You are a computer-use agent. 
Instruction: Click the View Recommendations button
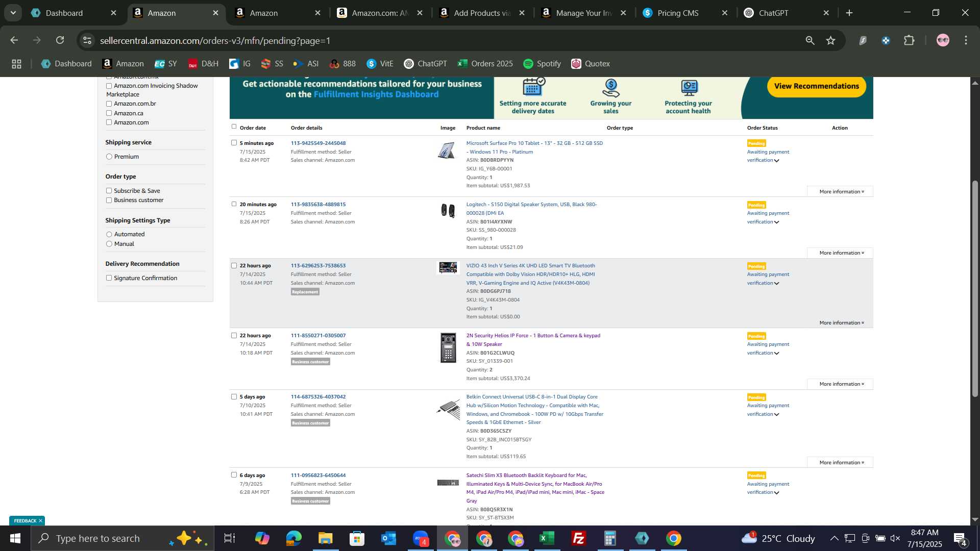pyautogui.click(x=816, y=86)
